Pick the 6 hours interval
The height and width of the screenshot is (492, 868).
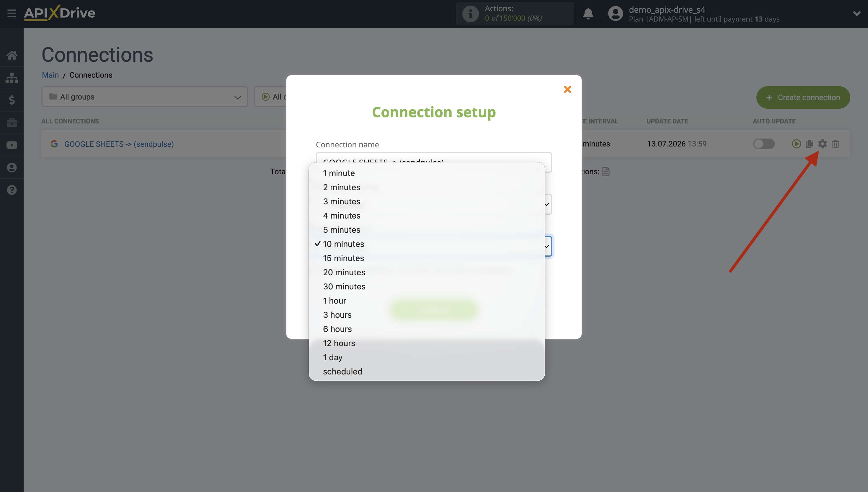pyautogui.click(x=427, y=329)
